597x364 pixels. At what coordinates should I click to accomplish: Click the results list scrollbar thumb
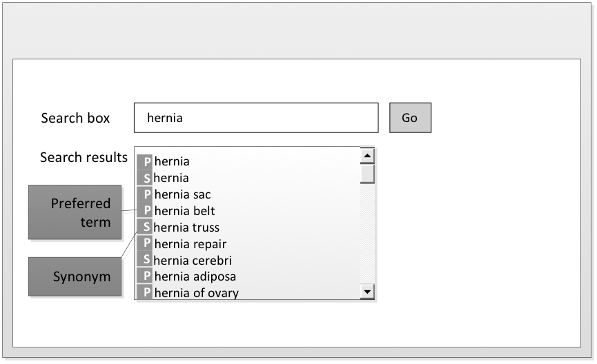click(367, 173)
